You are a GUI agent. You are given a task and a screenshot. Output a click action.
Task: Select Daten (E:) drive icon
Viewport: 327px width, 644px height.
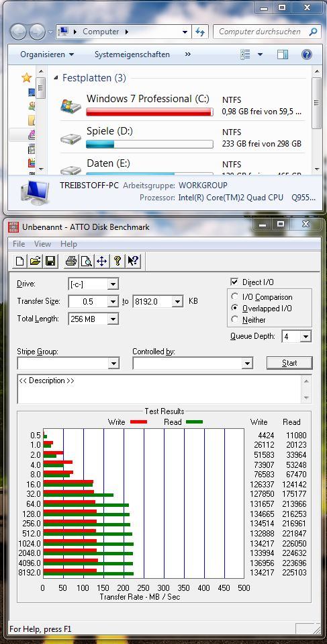click(x=71, y=168)
